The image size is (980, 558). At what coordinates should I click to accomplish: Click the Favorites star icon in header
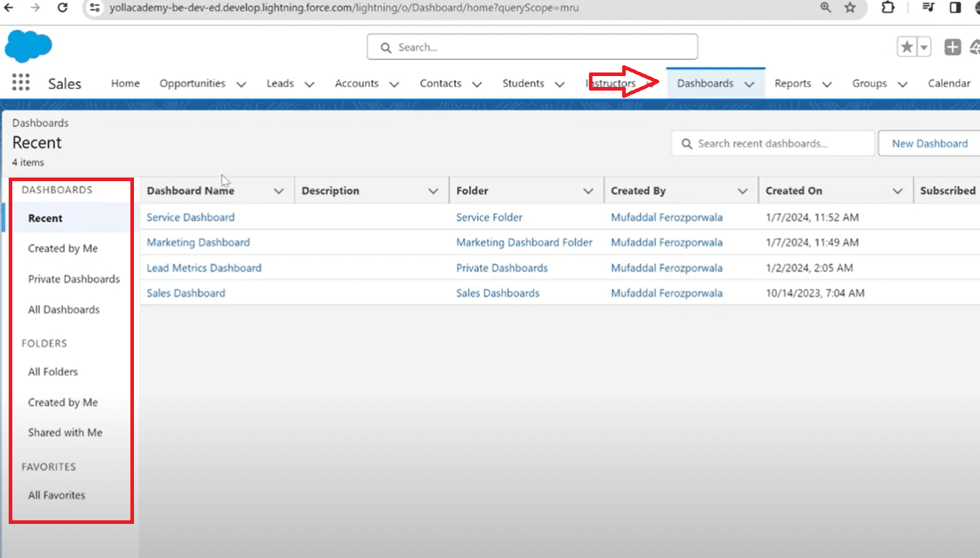[x=906, y=47]
